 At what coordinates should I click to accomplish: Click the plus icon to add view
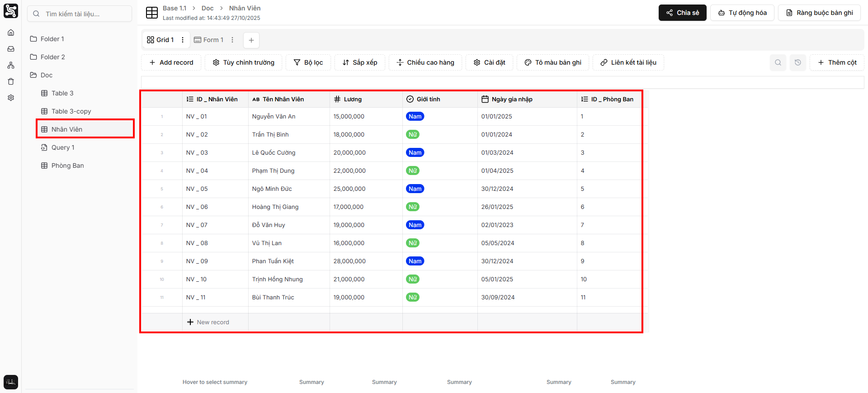tap(251, 40)
